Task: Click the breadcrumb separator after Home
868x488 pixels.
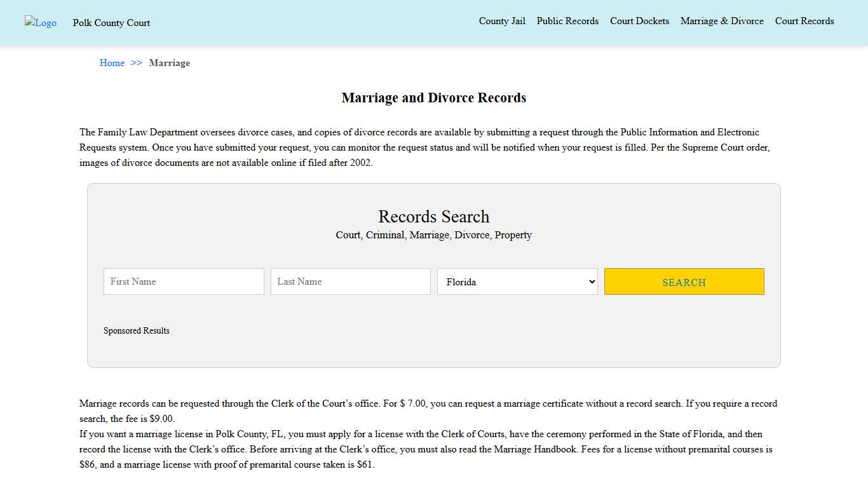Action: coord(135,63)
